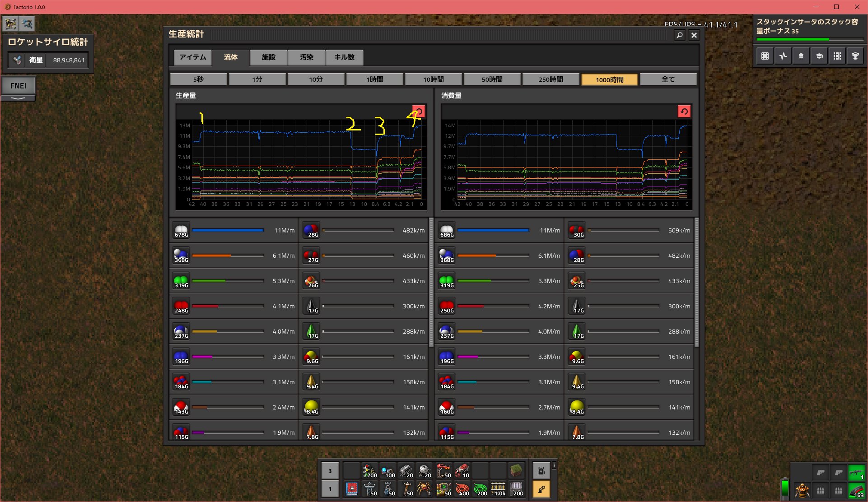The width and height of the screenshot is (868, 502).
Task: Click the satellite icon in ロケットサイロ統計
Action: (x=17, y=60)
